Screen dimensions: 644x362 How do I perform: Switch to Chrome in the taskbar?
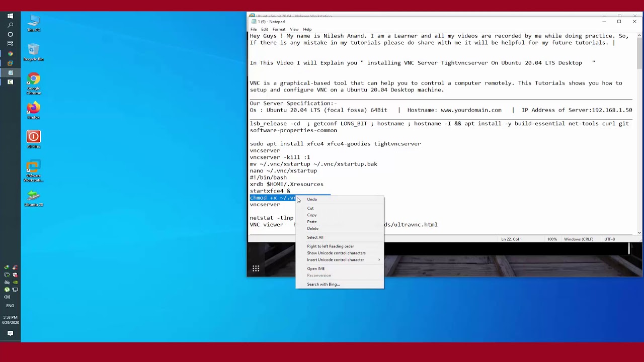coord(10,54)
